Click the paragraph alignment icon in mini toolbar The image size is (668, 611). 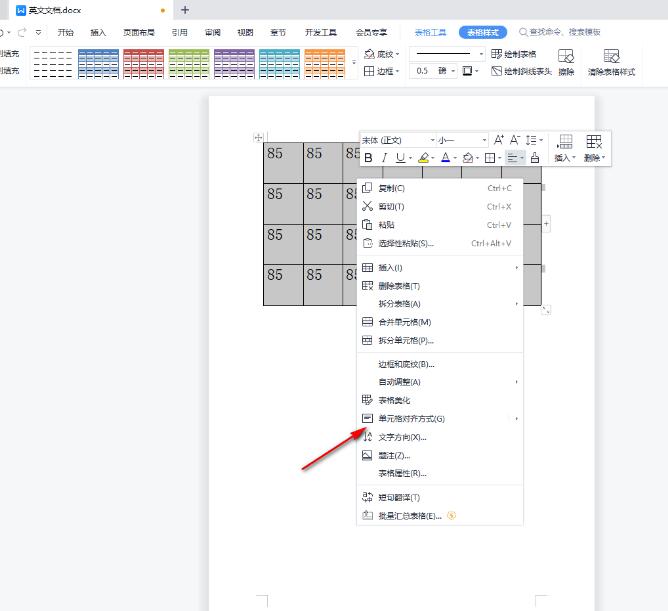click(x=513, y=158)
